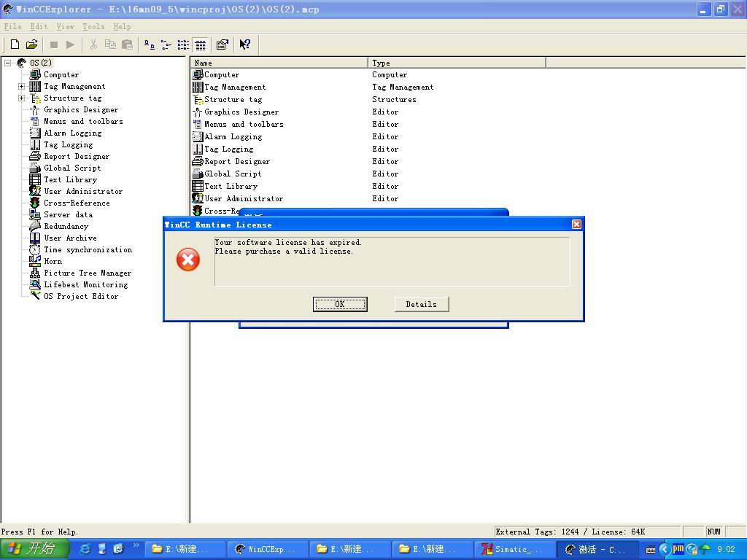
Task: Select Computer row in the right list
Action: 222,75
